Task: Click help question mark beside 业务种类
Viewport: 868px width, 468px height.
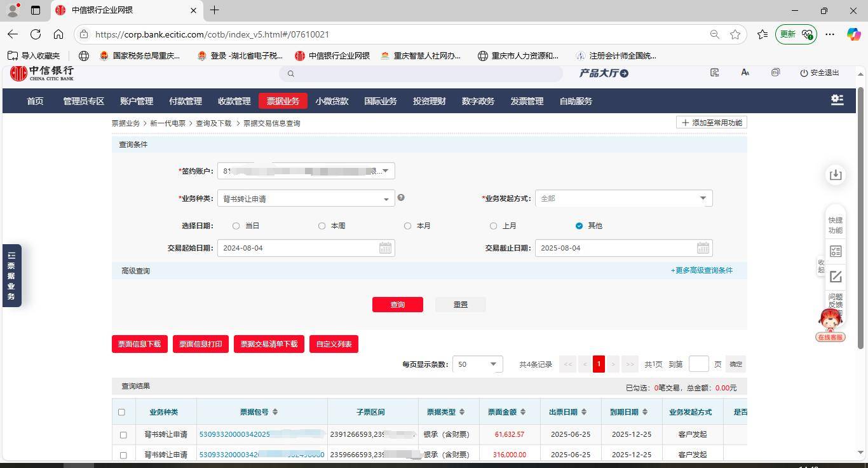Action: [x=401, y=198]
